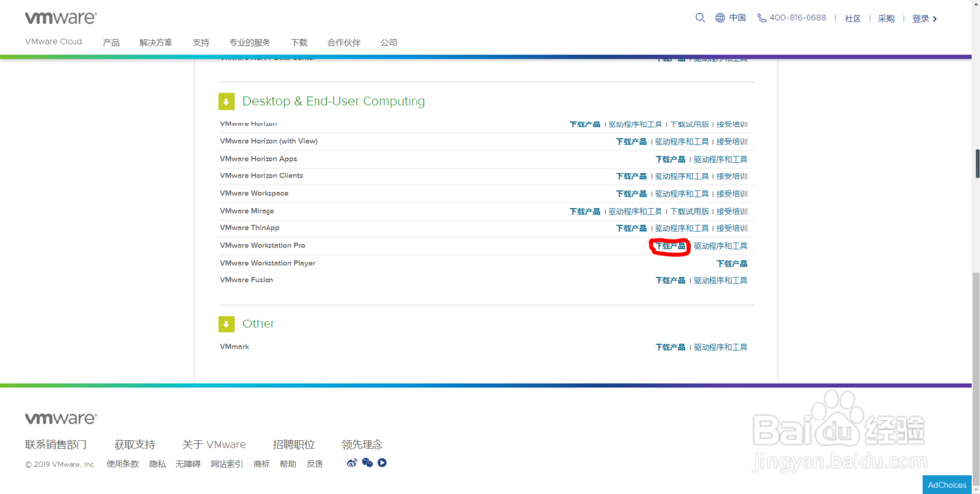Screen dimensions: 980x494
Task: Open the WeChat social icon in footer
Action: tap(367, 463)
